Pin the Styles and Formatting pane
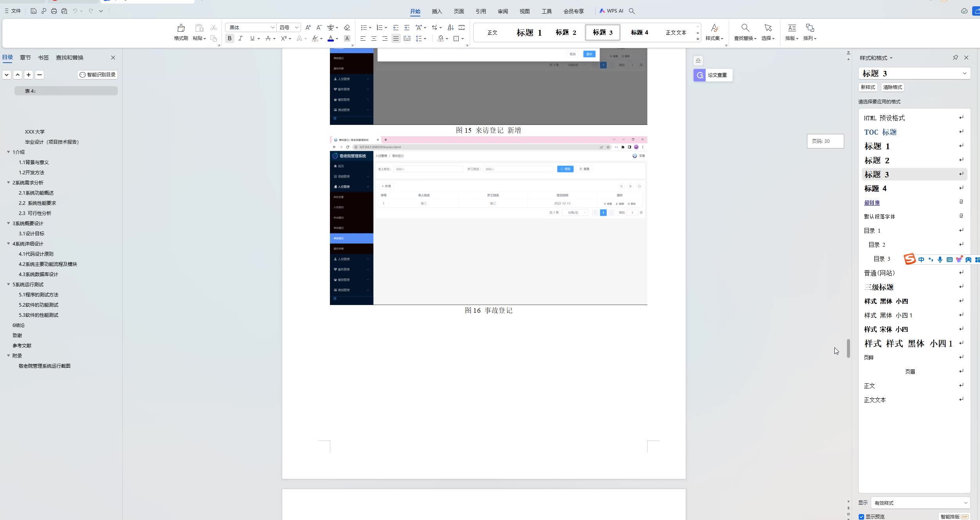 tap(955, 58)
